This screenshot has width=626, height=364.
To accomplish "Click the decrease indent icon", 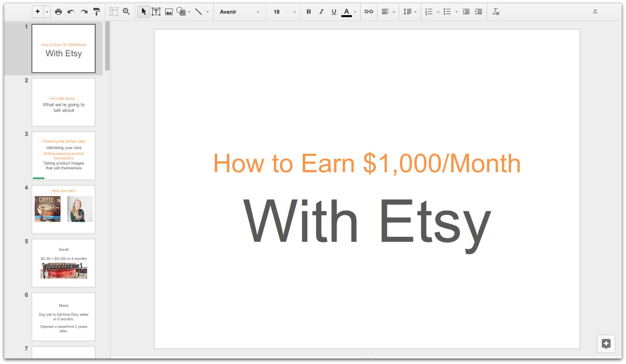I will pos(466,12).
